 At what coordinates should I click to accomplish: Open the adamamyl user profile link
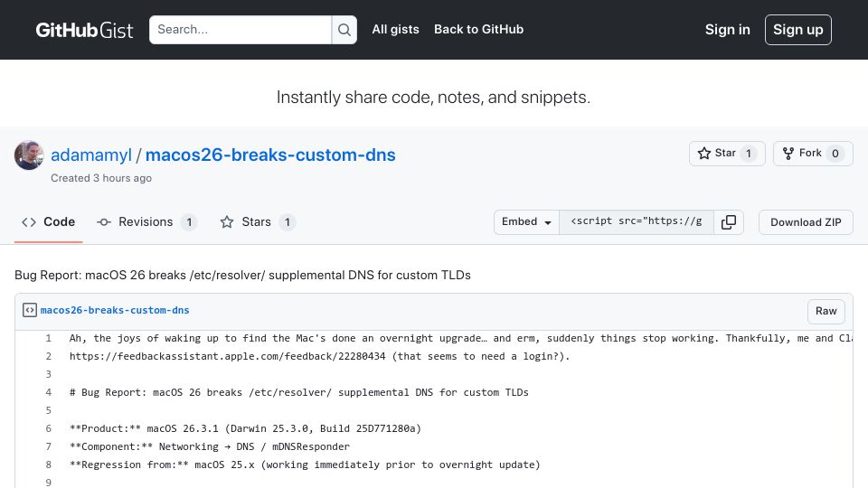(x=91, y=155)
